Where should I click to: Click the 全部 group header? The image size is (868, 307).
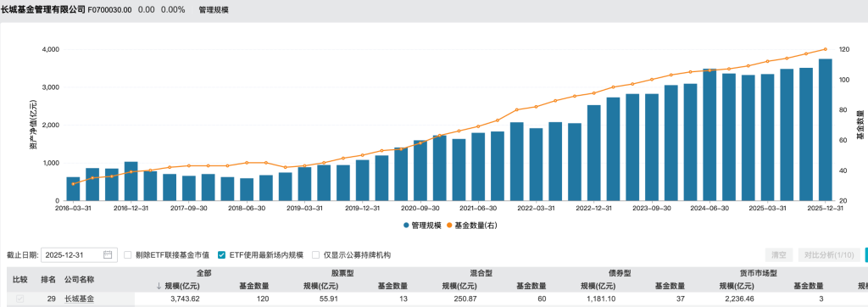[x=204, y=273]
